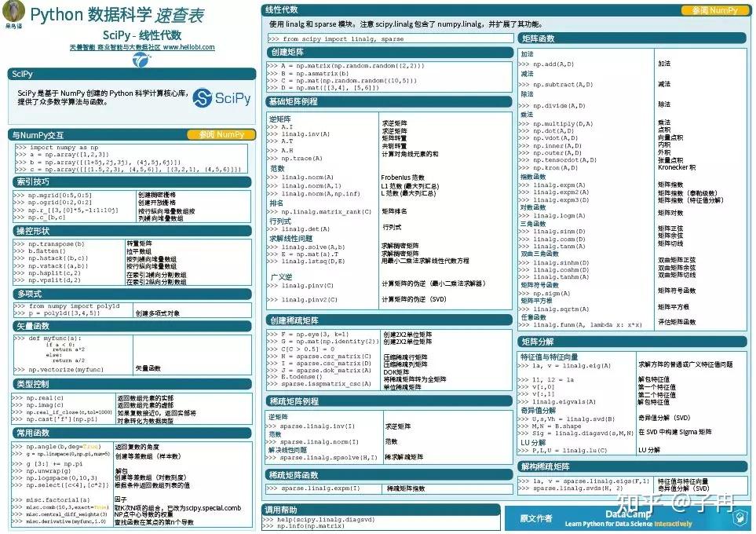Click the 'np.subtract(A,D)' code line
Viewport: 756px width, 534px height.
click(x=556, y=85)
